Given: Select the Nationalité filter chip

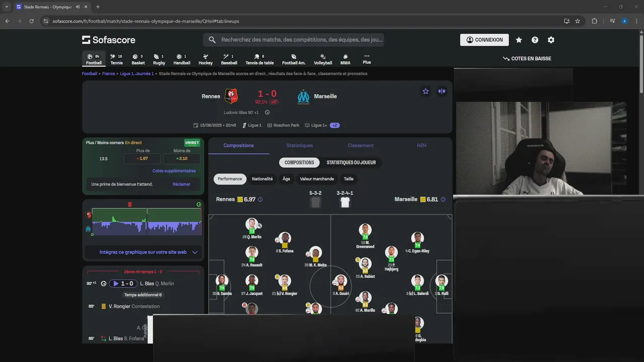Looking at the screenshot, I should click(x=262, y=179).
